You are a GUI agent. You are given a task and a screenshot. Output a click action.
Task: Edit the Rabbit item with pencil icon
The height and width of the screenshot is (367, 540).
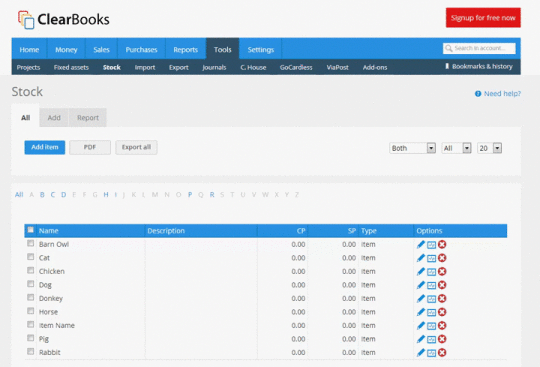pos(420,352)
